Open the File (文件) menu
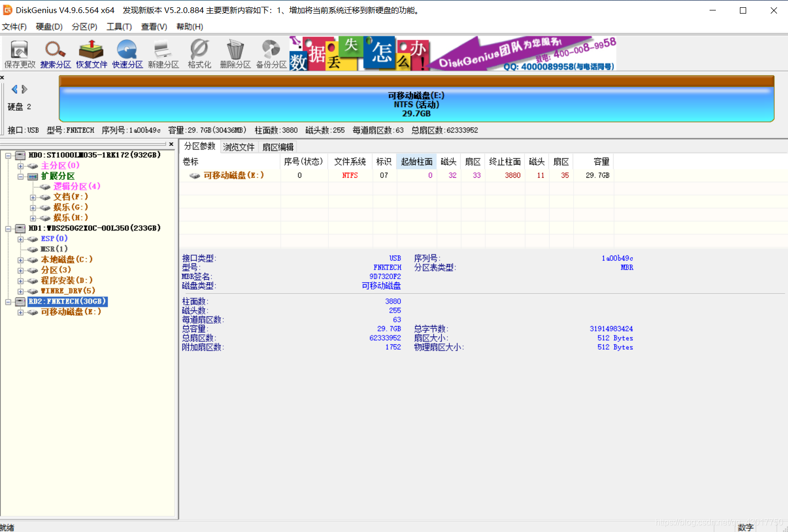 [14, 27]
